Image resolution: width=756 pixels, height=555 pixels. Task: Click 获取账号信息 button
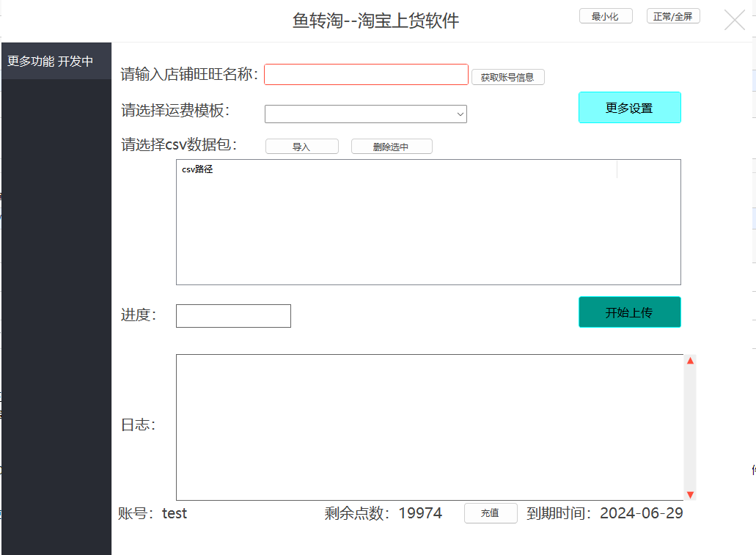pos(507,77)
